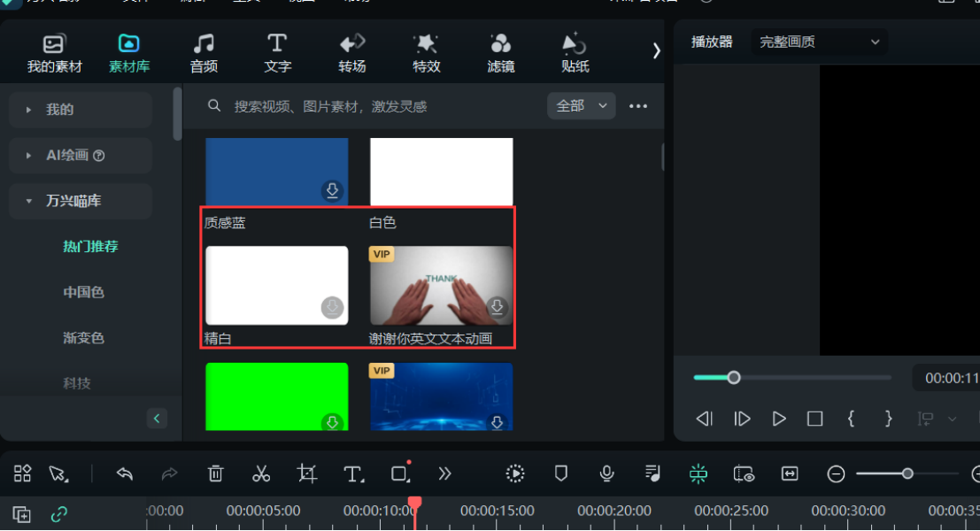Open the 完整画质 quality dropdown
The height and width of the screenshot is (531, 980).
[x=819, y=42]
